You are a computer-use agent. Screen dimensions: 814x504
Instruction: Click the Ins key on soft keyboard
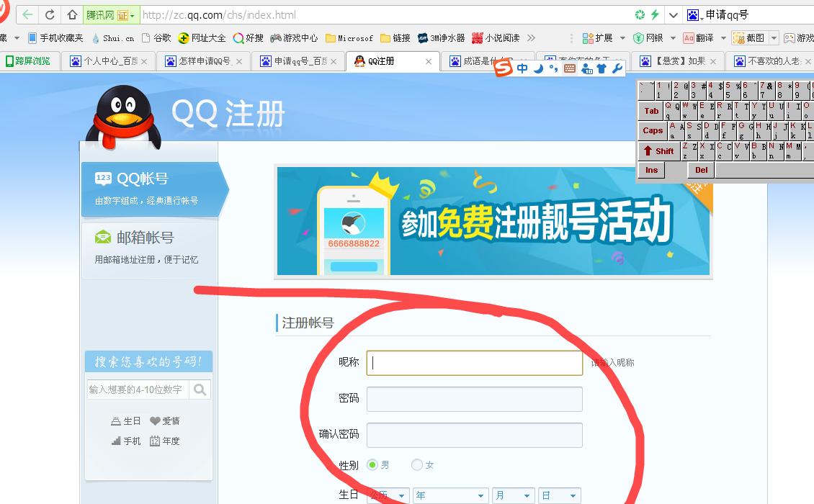[651, 170]
